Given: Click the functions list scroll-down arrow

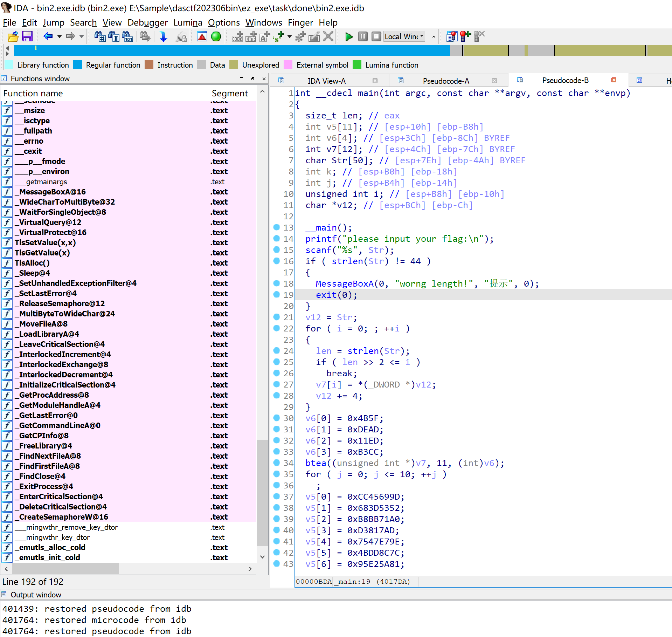Looking at the screenshot, I should pos(262,557).
